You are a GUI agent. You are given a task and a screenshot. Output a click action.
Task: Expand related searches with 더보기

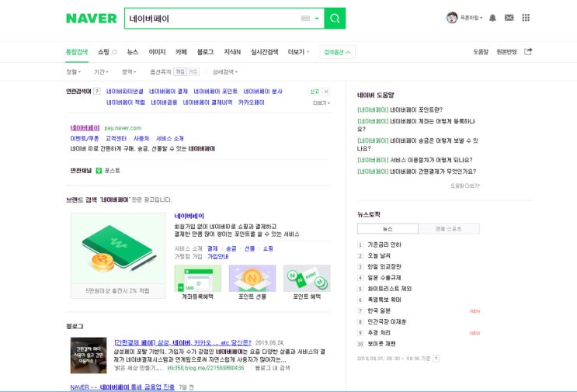(322, 103)
